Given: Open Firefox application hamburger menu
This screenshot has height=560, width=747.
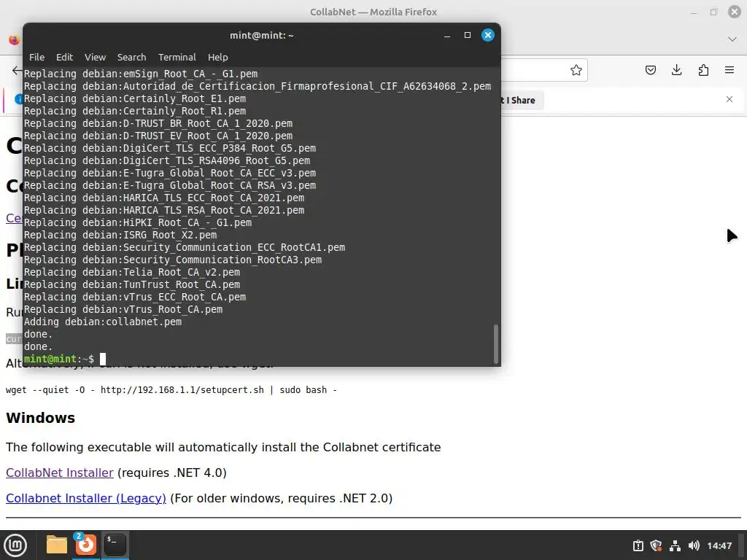Looking at the screenshot, I should click(x=729, y=71).
